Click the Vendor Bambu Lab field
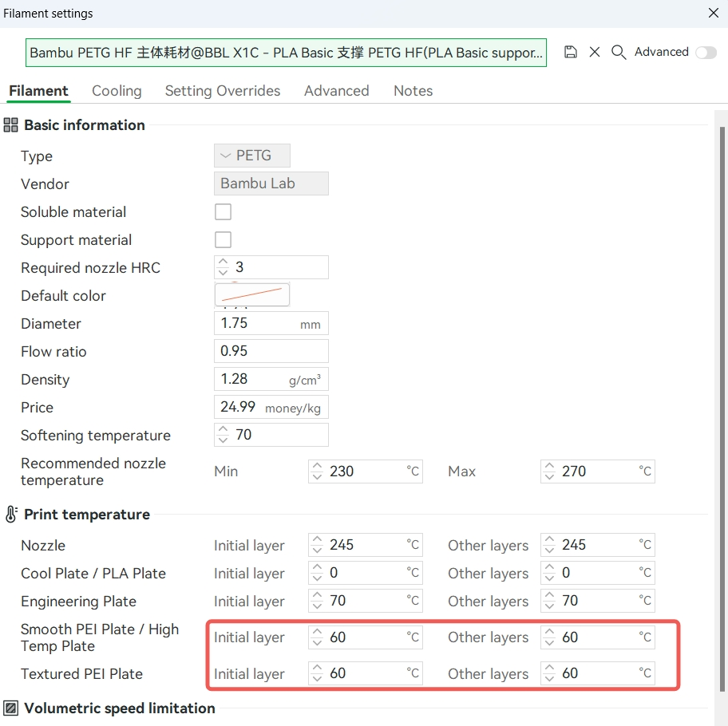This screenshot has width=728, height=726. pyautogui.click(x=271, y=183)
